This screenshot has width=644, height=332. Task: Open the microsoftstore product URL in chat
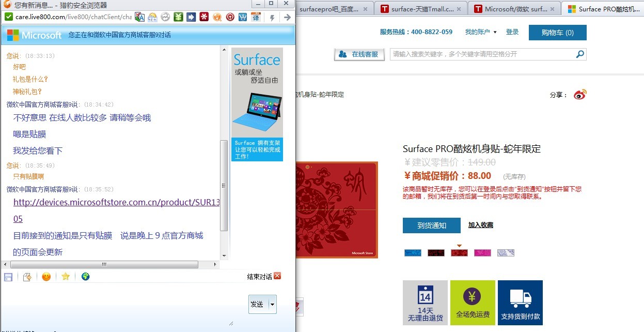tap(117, 202)
